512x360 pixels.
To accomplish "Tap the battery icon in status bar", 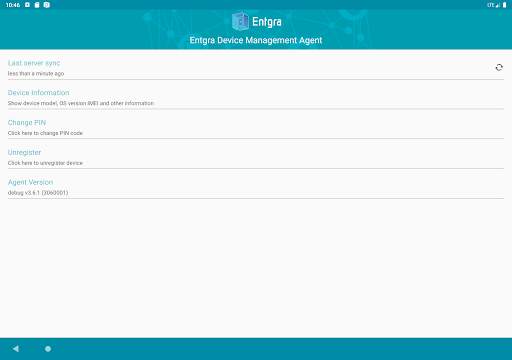I will [x=505, y=5].
